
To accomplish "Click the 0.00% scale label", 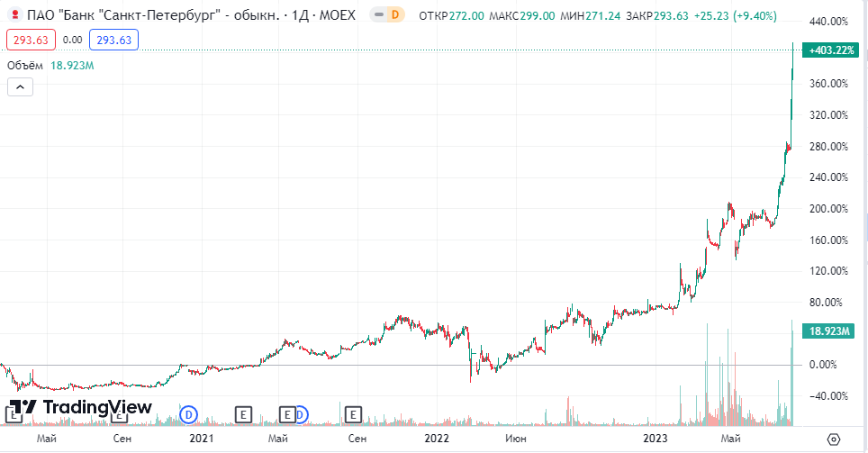I will pyautogui.click(x=823, y=365).
